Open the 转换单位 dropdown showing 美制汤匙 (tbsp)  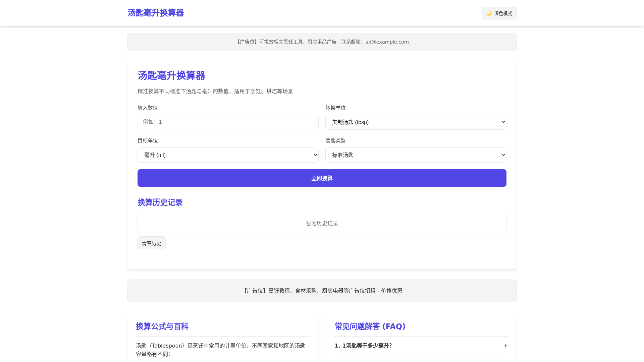[416, 122]
